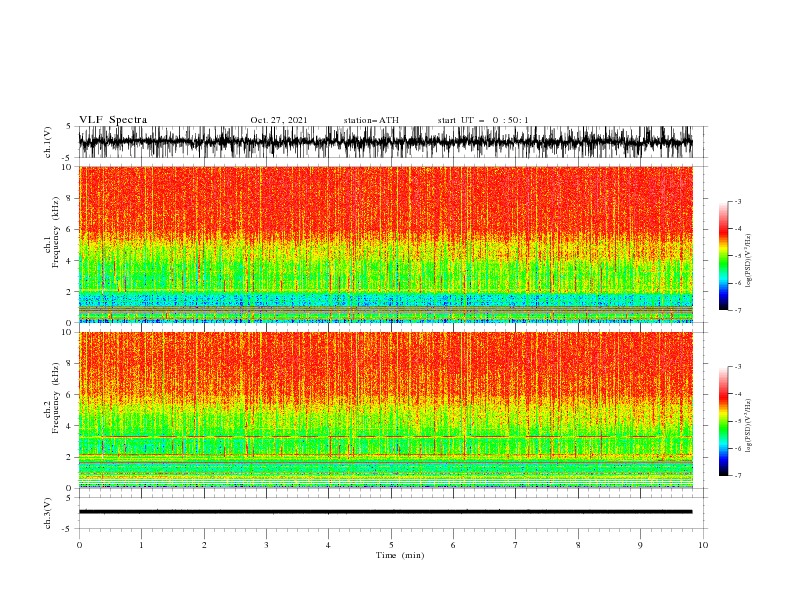The height and width of the screenshot is (612, 792).
Task: Select the date text "Oct. 27, 2021"
Action: coord(279,120)
